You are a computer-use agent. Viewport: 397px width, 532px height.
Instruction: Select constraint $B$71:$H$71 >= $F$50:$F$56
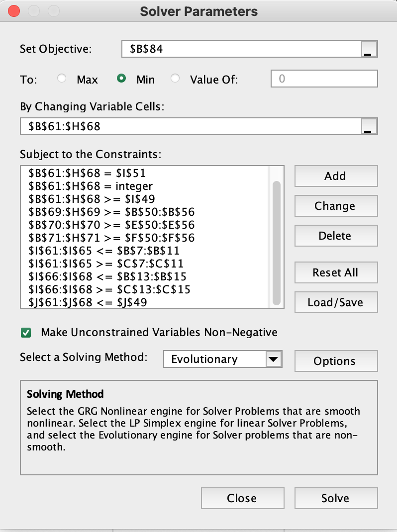click(111, 238)
